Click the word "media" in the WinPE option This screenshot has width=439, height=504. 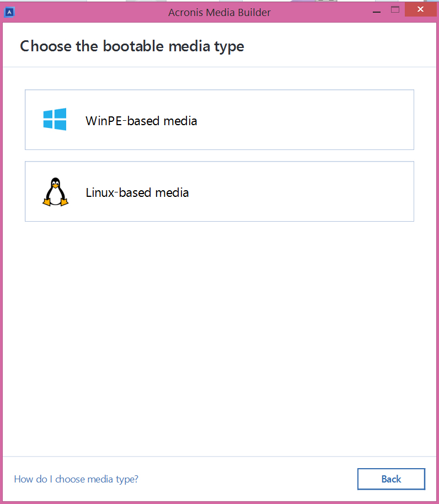[x=180, y=121]
